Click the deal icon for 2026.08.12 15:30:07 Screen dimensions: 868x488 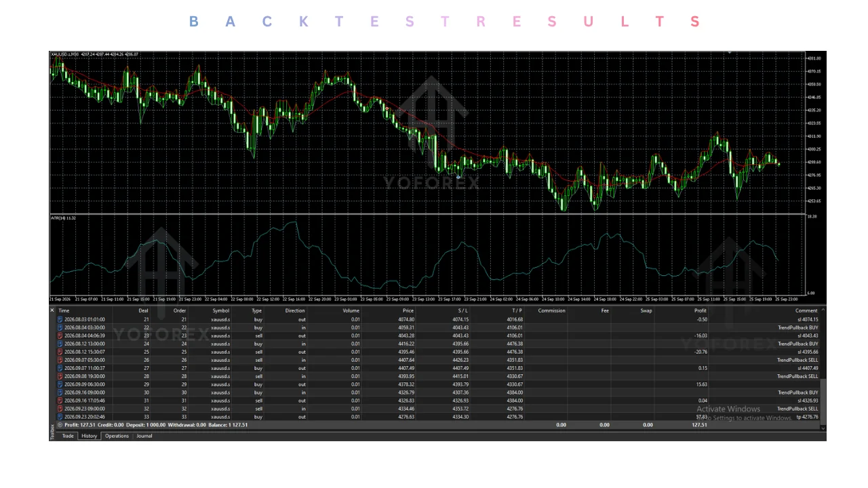click(60, 352)
